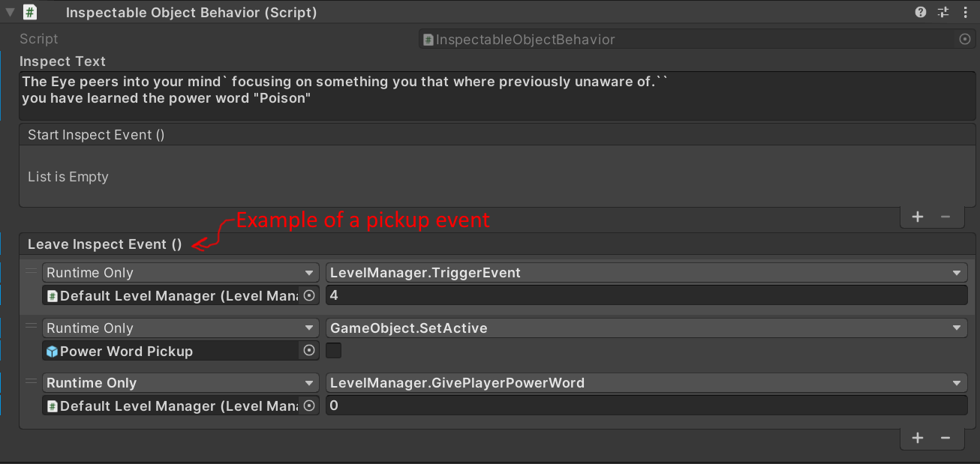Add a listener to Start Inspect Event

coord(918,217)
